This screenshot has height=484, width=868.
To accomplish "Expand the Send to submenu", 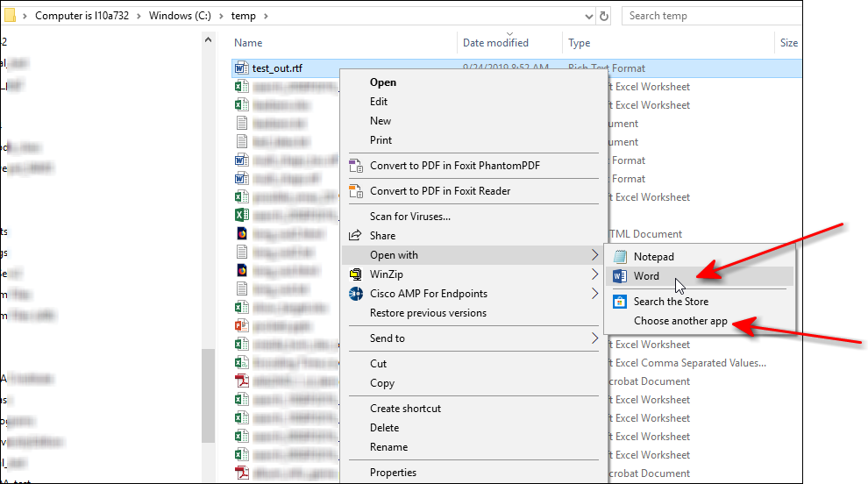I will click(x=595, y=338).
